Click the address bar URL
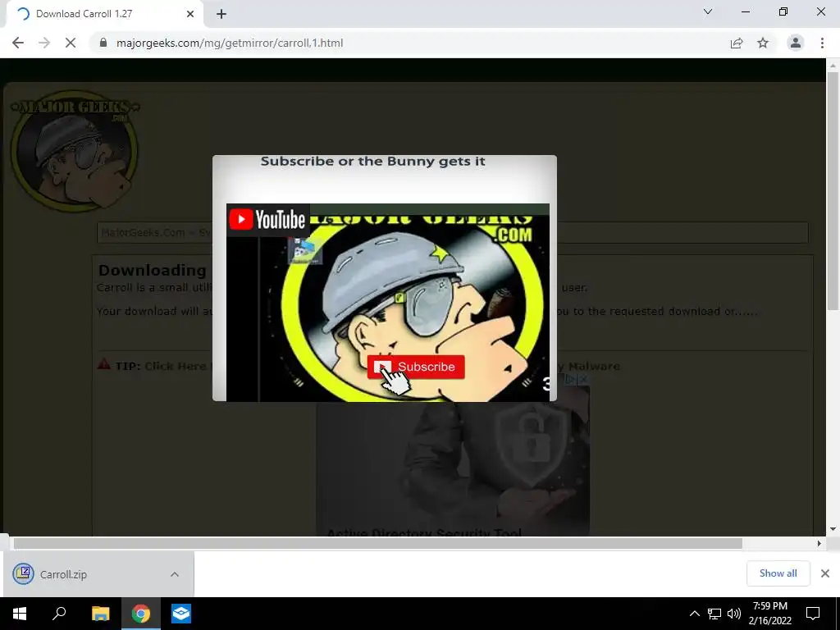This screenshot has height=630, width=840. [230, 43]
